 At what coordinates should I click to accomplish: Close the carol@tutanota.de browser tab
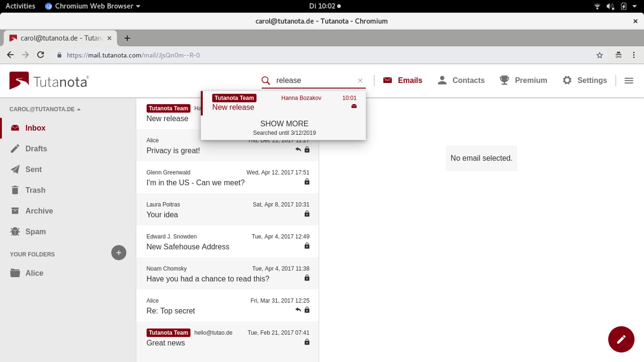click(109, 38)
